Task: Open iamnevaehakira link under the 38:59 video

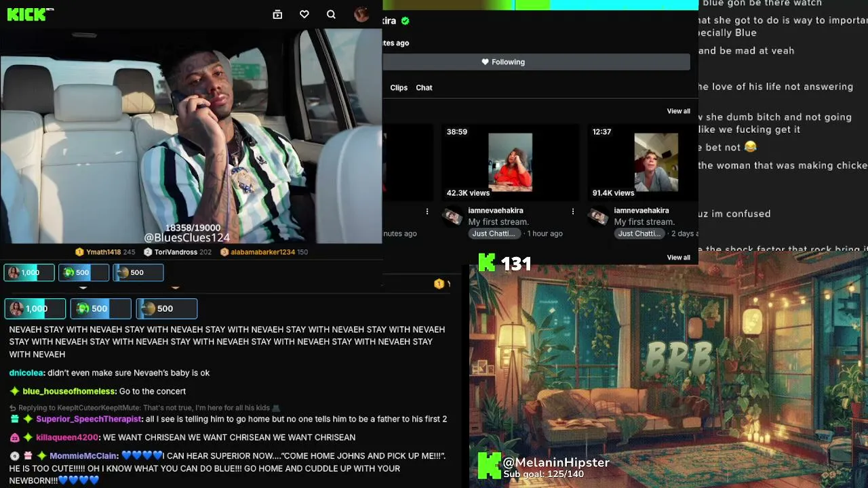Action: point(496,211)
